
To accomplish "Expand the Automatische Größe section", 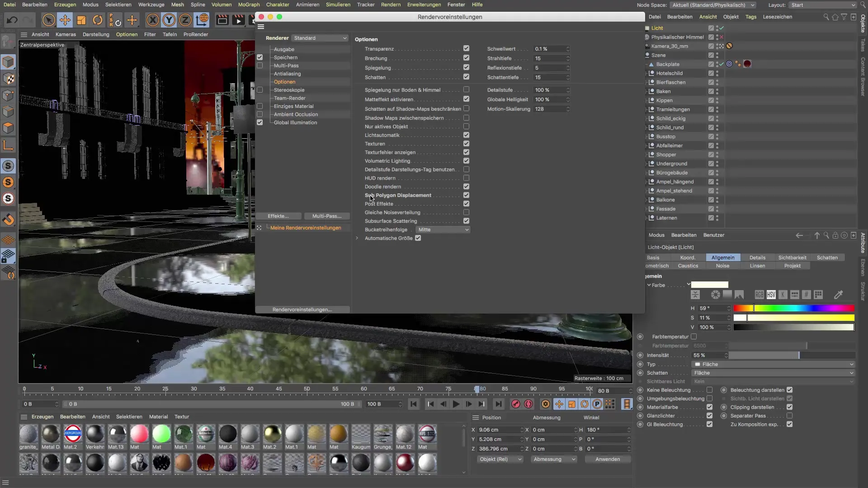I will pyautogui.click(x=357, y=238).
